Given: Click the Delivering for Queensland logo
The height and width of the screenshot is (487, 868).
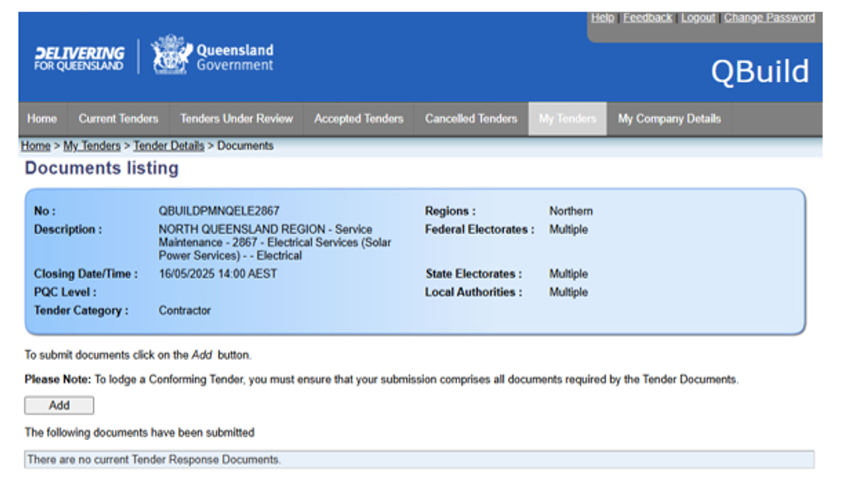Looking at the screenshot, I should point(79,58).
